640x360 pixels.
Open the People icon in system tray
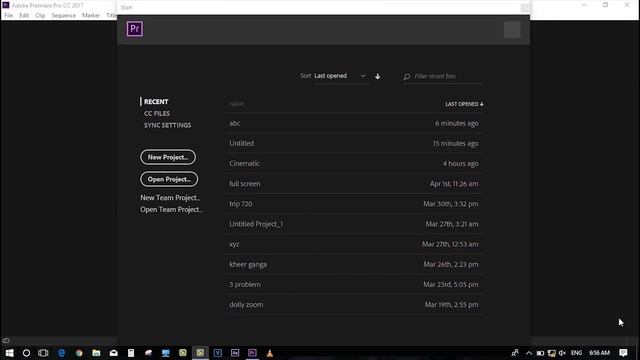click(515, 353)
